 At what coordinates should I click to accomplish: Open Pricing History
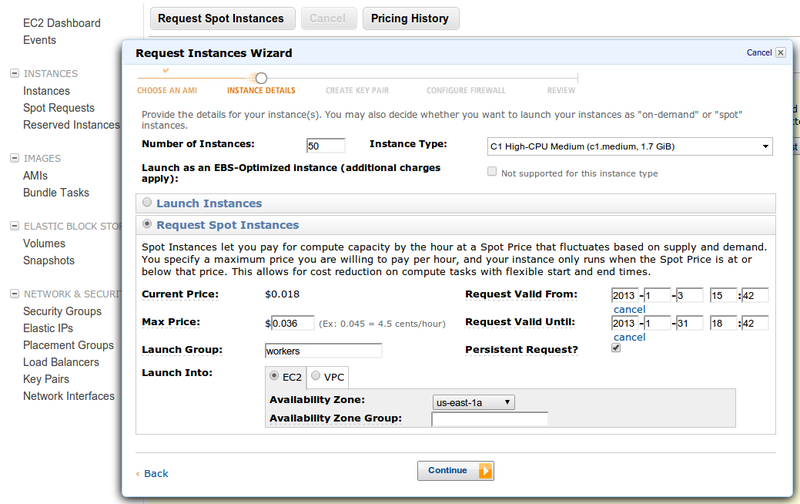point(410,18)
